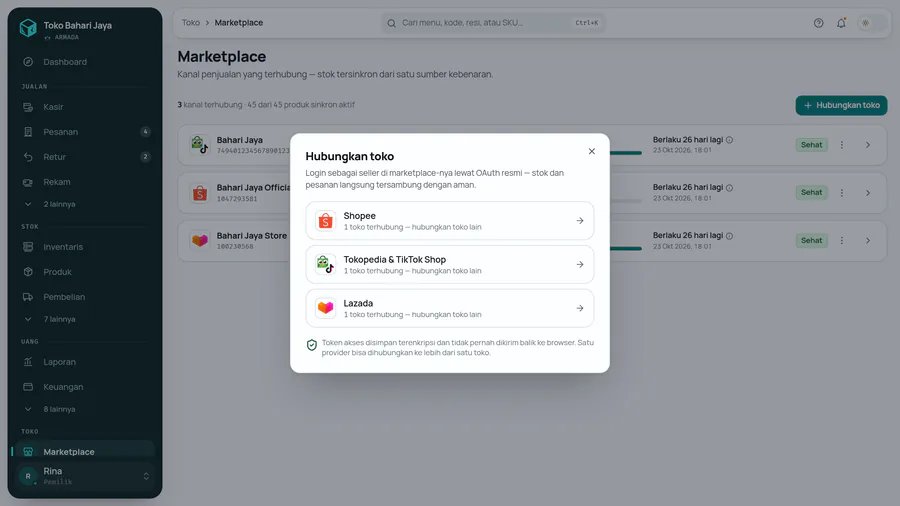The width and height of the screenshot is (900, 506).
Task: Open the Rina account switcher
Action: [85, 476]
